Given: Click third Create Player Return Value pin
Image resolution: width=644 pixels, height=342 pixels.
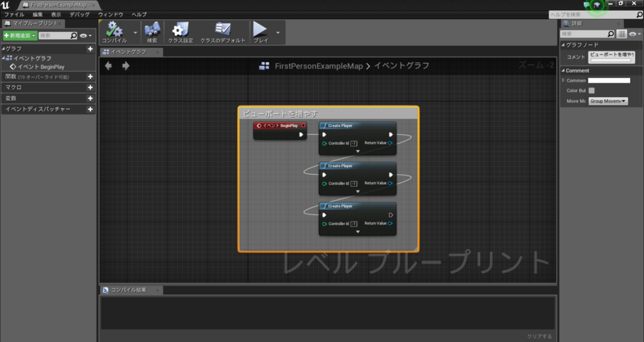Looking at the screenshot, I should pos(390,223).
